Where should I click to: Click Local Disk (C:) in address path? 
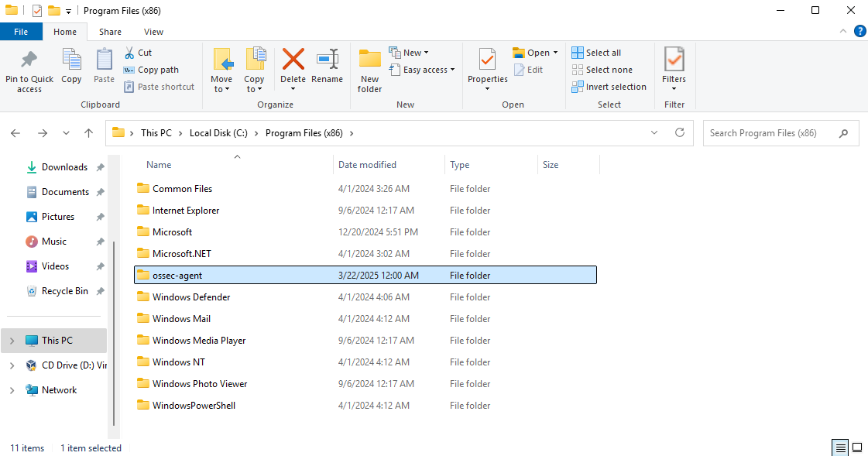click(x=218, y=133)
